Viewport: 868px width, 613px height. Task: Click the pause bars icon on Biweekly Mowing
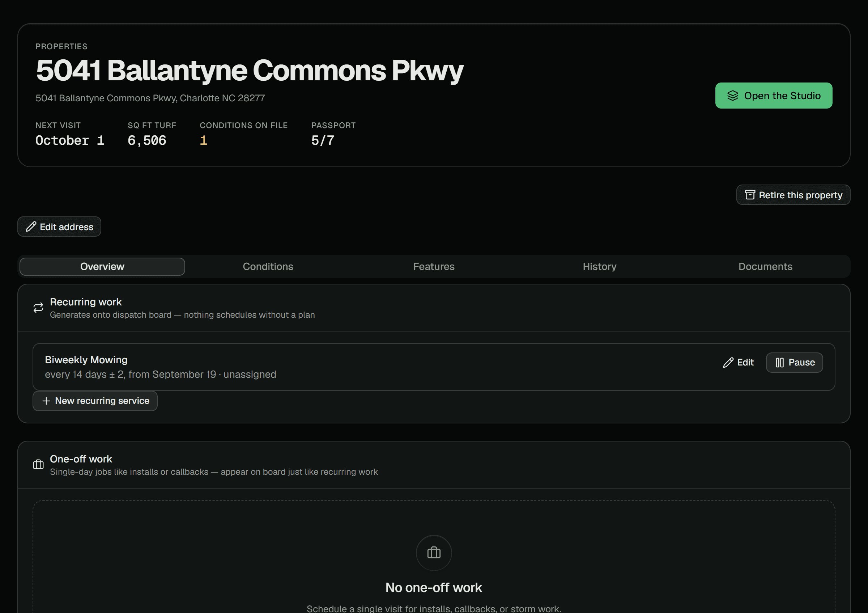(779, 363)
